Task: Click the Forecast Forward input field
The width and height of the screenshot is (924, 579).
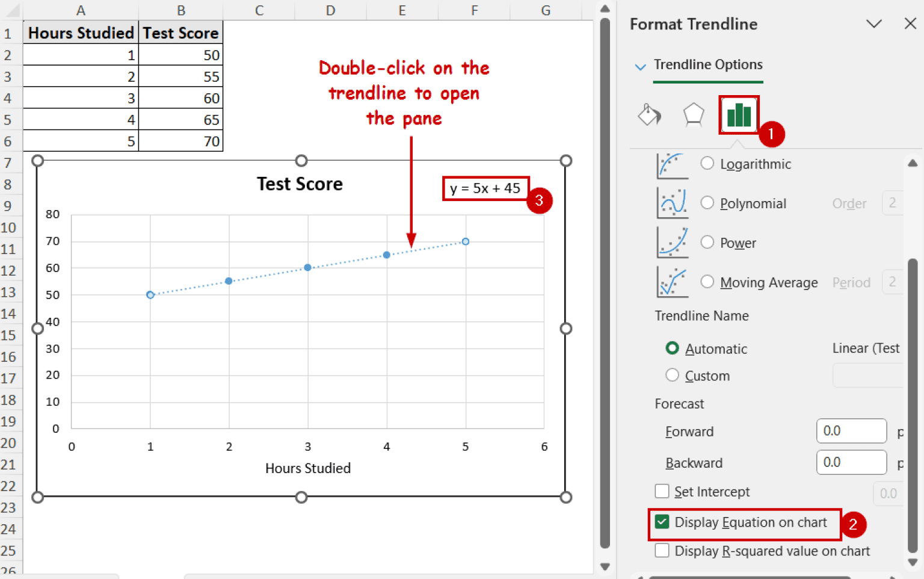Action: [851, 431]
